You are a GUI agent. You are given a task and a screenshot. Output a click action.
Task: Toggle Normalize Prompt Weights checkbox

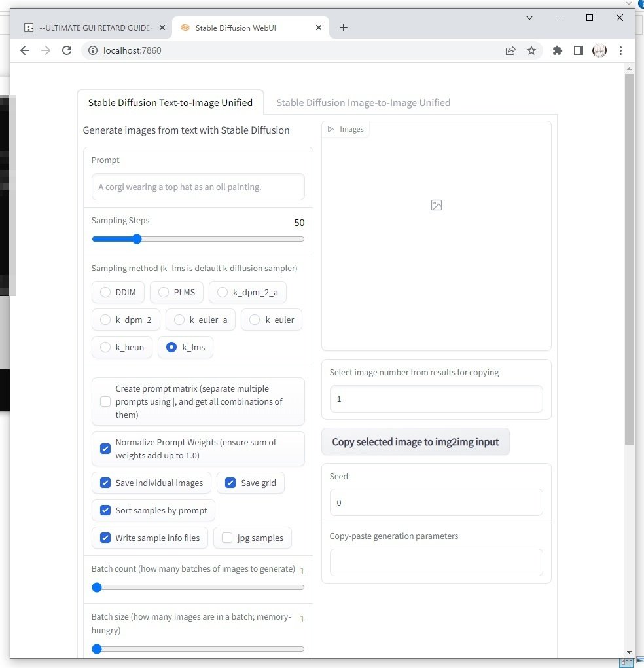click(105, 449)
